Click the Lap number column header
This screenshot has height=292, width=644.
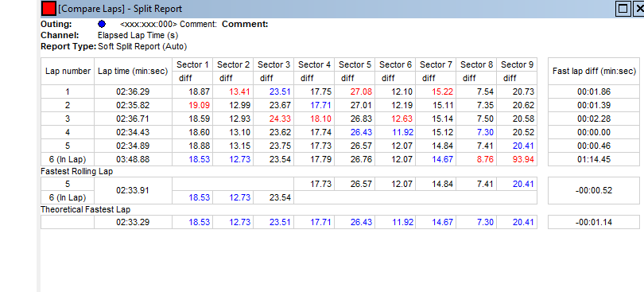pyautogui.click(x=68, y=71)
